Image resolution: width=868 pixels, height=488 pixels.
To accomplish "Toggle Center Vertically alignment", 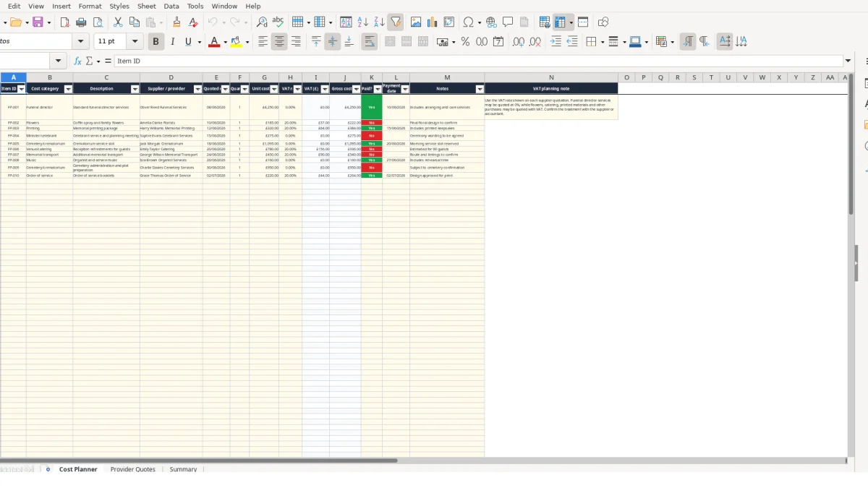I will coord(333,42).
